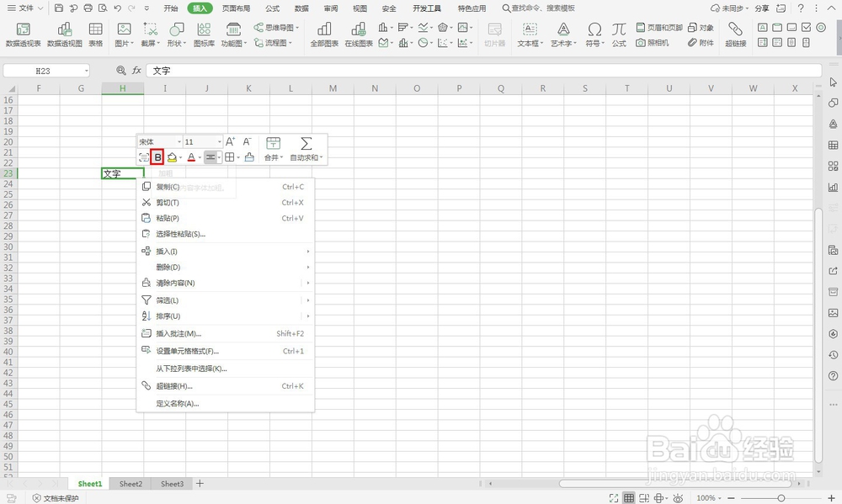The image size is (842, 504).
Task: Choose 粘贴(P) from the context menu
Action: (x=226, y=218)
